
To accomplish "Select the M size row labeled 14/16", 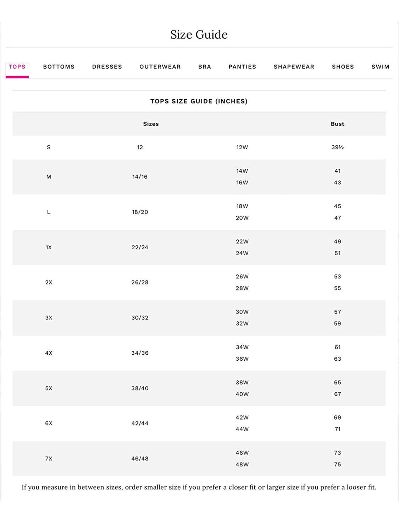I will (140, 176).
